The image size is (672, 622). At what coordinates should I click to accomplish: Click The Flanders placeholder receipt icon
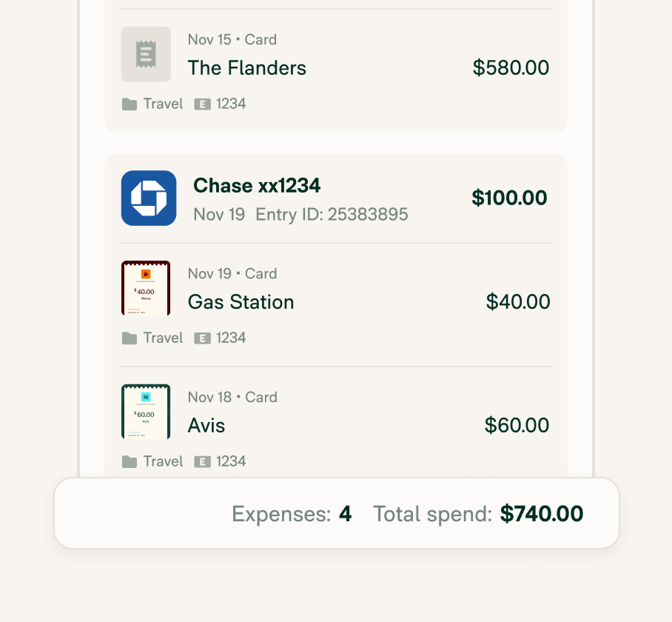click(146, 54)
